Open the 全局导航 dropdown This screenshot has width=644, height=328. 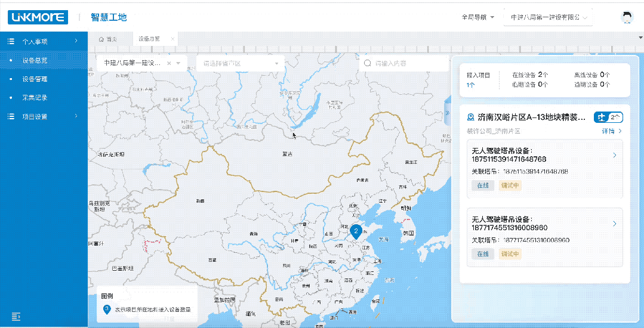pos(477,17)
